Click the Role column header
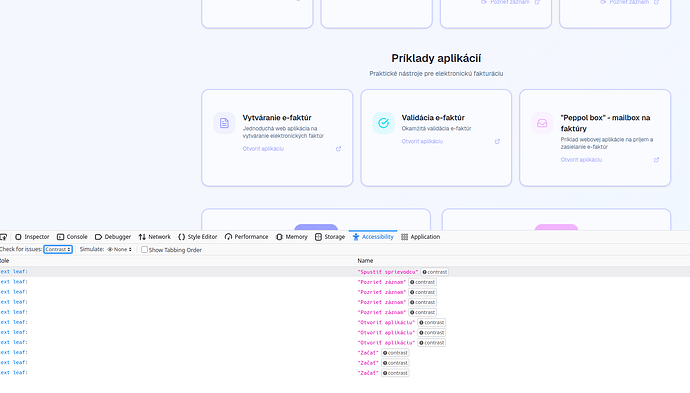The width and height of the screenshot is (690, 393). (x=4, y=261)
